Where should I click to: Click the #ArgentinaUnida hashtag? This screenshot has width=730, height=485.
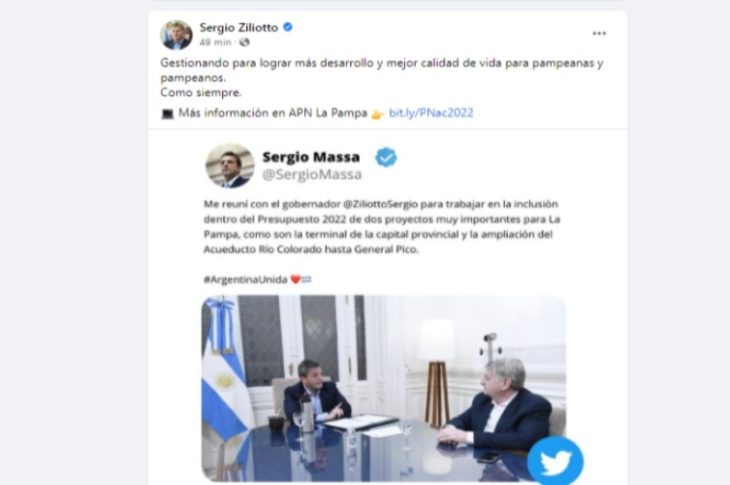[245, 280]
